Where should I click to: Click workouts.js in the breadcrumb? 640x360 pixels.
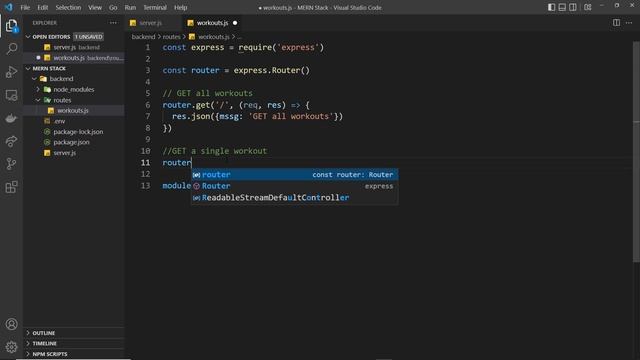pos(213,37)
